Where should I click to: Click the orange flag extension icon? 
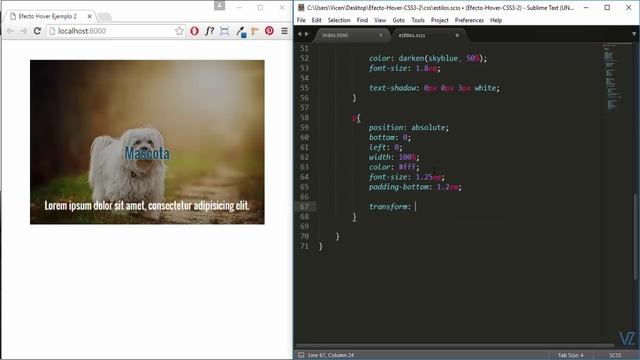(x=255, y=31)
